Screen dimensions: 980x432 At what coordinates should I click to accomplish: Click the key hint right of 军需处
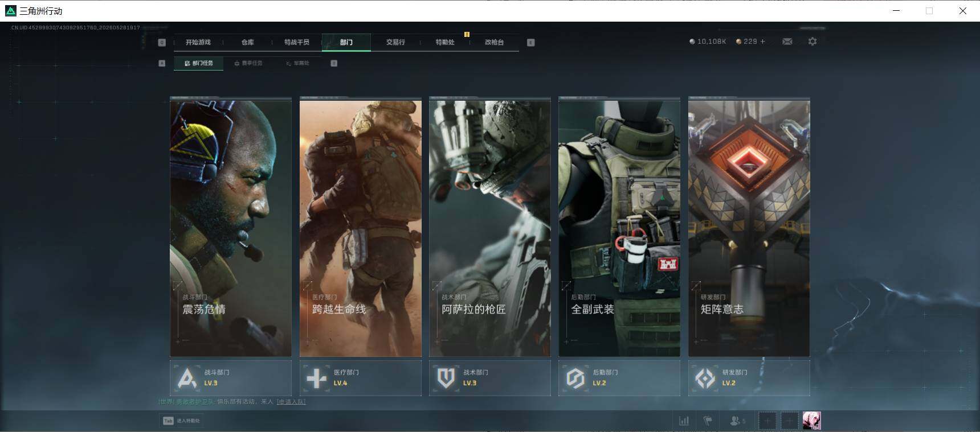334,63
